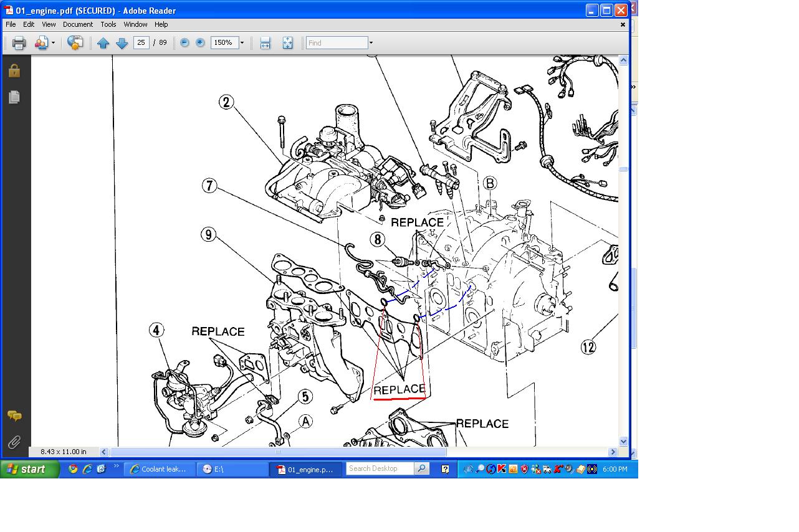Click the page number field

[x=141, y=42]
